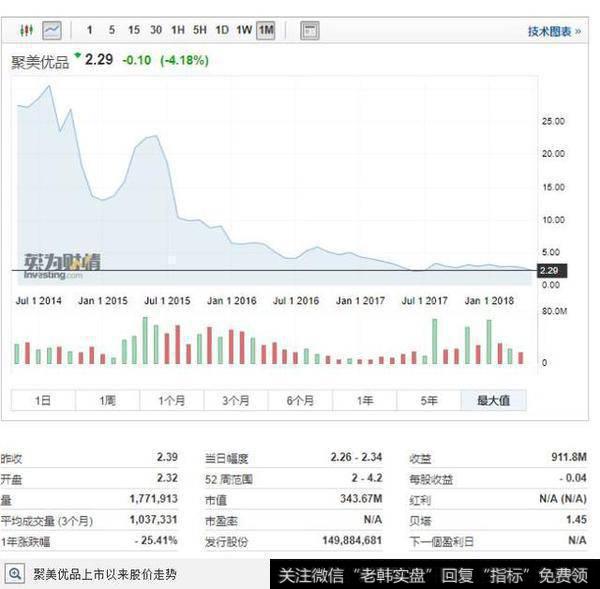The image size is (600, 589).
Task: Open the 技术图表 link
Action: [554, 31]
